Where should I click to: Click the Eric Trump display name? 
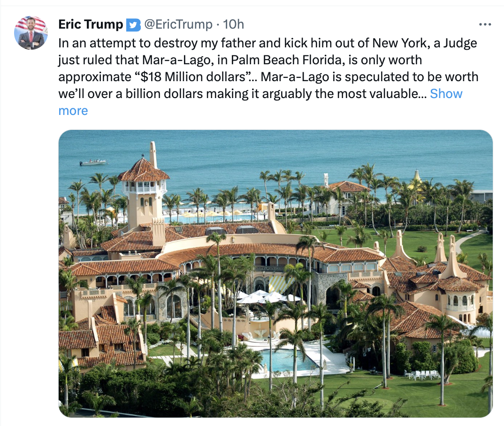(x=91, y=24)
